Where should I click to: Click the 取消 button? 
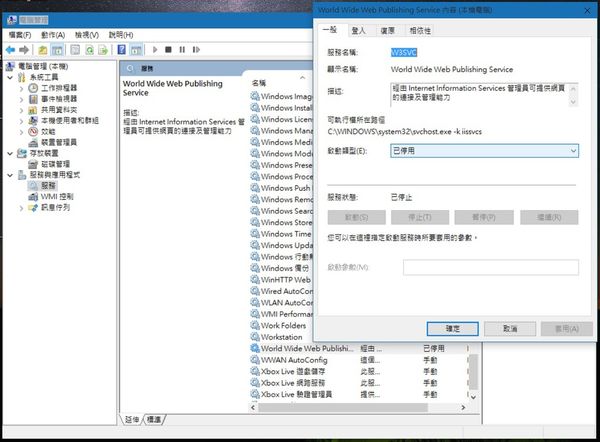coord(508,328)
